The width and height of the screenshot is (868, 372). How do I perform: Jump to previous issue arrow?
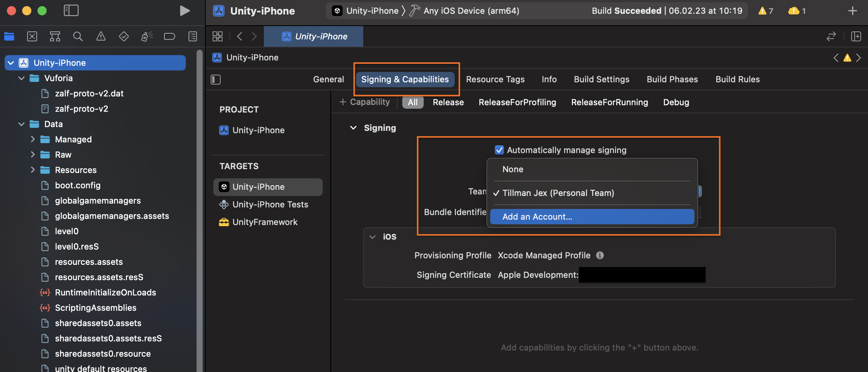(836, 58)
